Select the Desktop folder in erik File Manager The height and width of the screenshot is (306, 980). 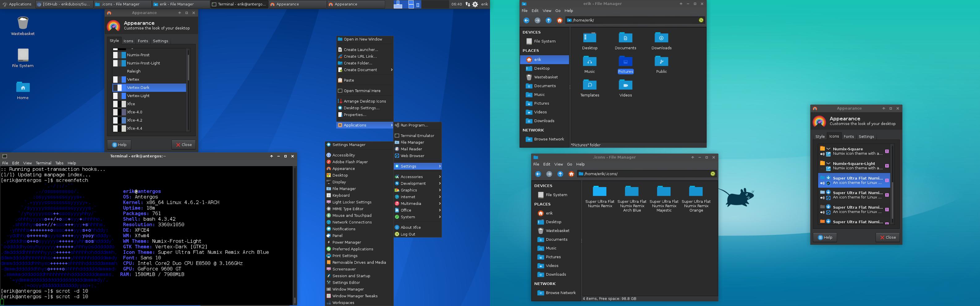point(590,41)
